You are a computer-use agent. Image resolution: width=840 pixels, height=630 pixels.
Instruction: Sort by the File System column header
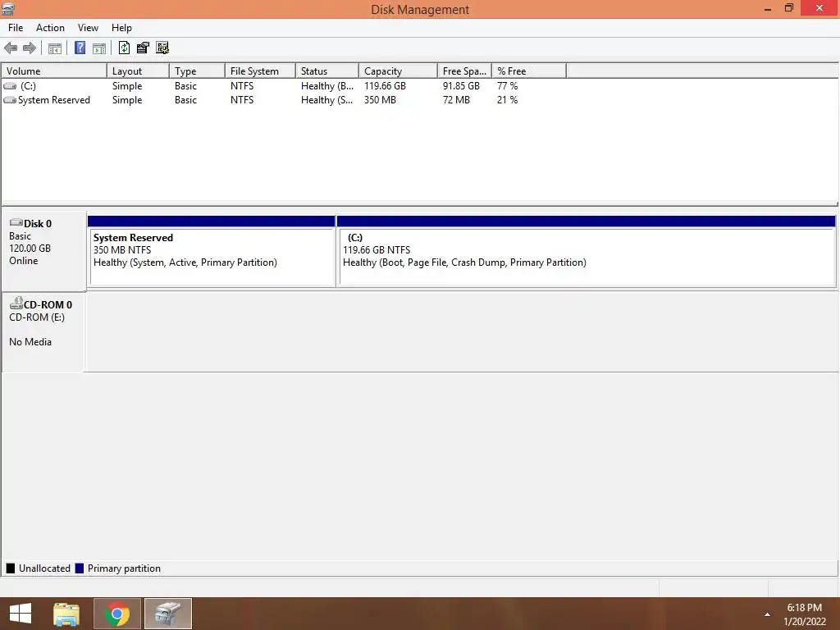260,71
